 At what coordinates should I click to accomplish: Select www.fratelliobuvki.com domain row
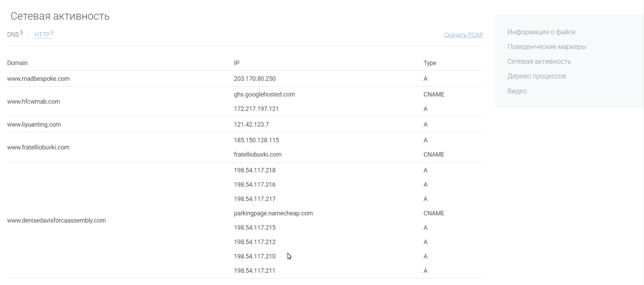point(38,147)
